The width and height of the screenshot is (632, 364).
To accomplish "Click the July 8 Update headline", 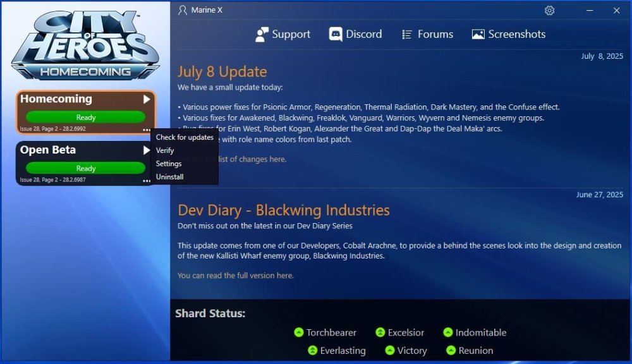I will point(222,71).
